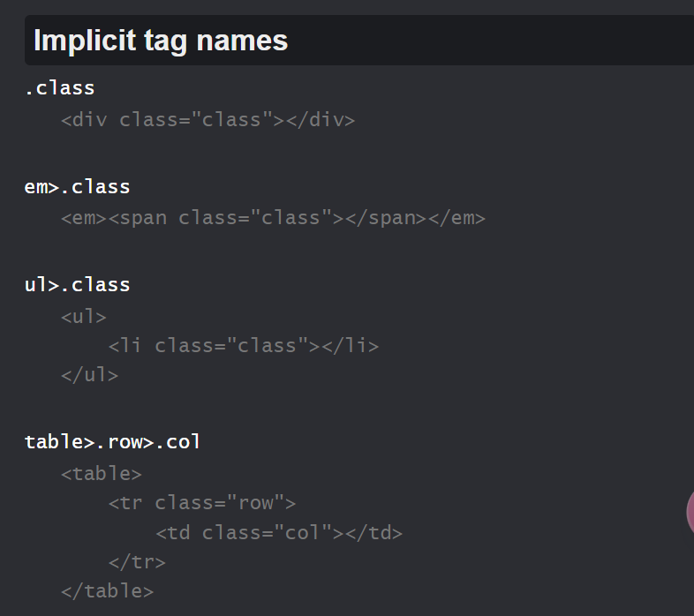Click the td class="col" snippet line
This screenshot has height=616, width=694.
click(279, 533)
